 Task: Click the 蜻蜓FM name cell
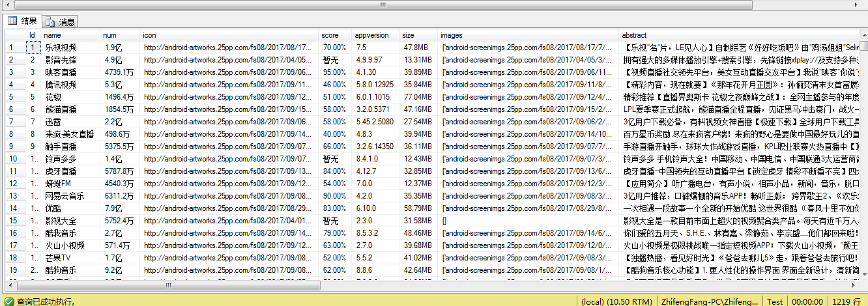point(71,184)
